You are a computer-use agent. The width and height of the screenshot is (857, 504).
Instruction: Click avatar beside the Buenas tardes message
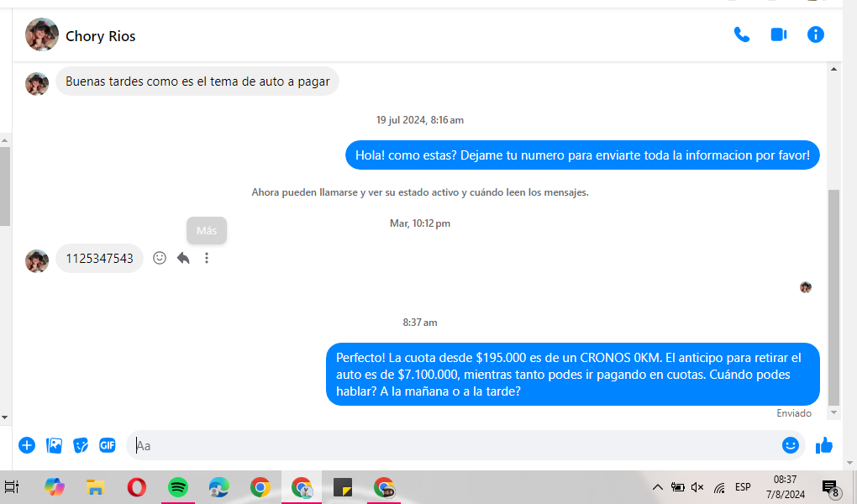point(37,84)
